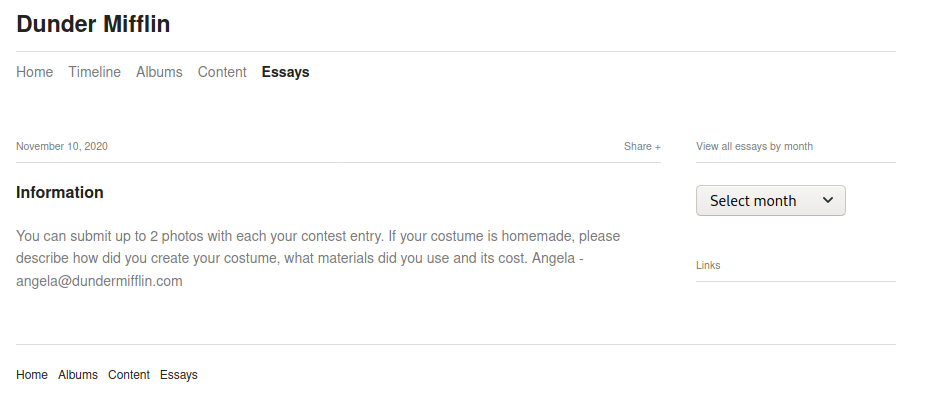This screenshot has height=394, width=925.
Task: Open Albums in the top navigation
Action: coord(159,72)
